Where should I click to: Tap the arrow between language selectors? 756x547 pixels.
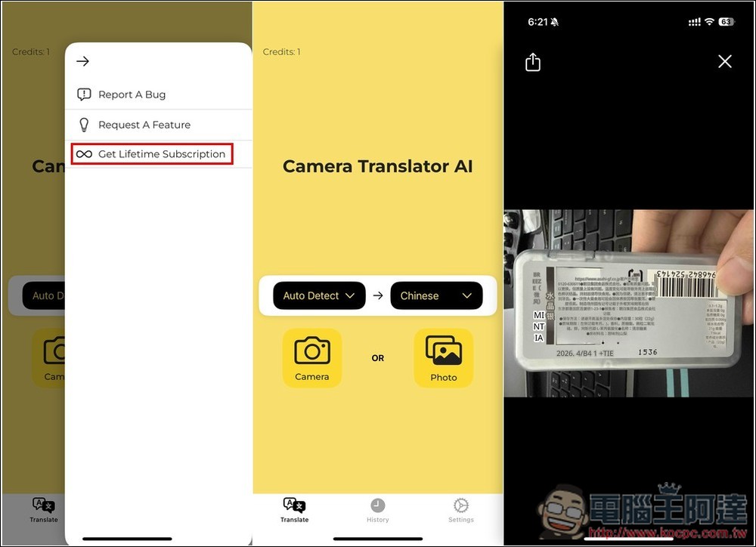(x=378, y=295)
